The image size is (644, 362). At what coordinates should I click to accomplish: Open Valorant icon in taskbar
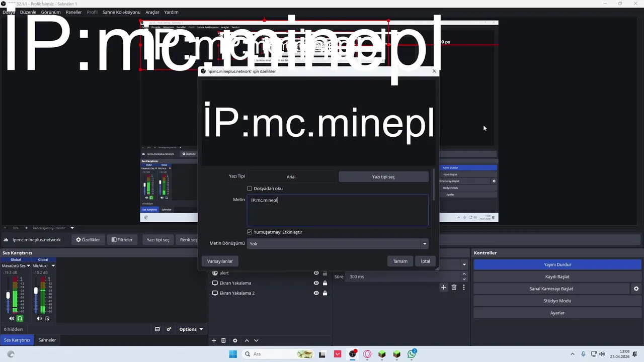coord(338,354)
